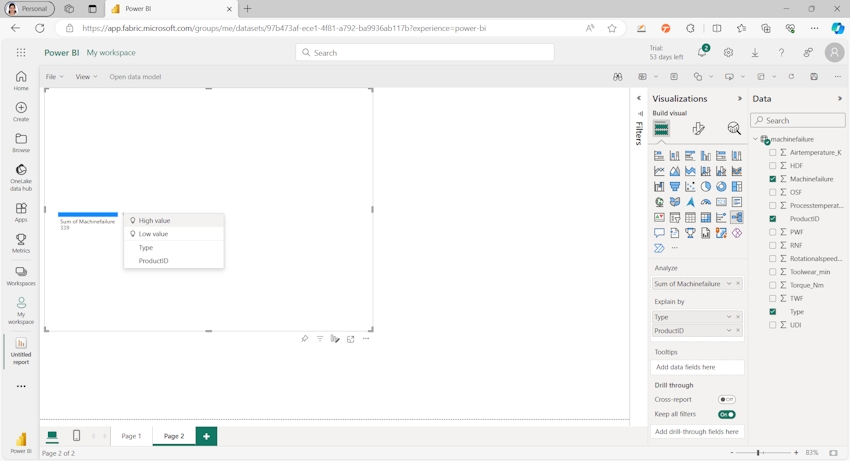The height and width of the screenshot is (461, 850).
Task: Check the PWF field checkbox
Action: click(773, 232)
